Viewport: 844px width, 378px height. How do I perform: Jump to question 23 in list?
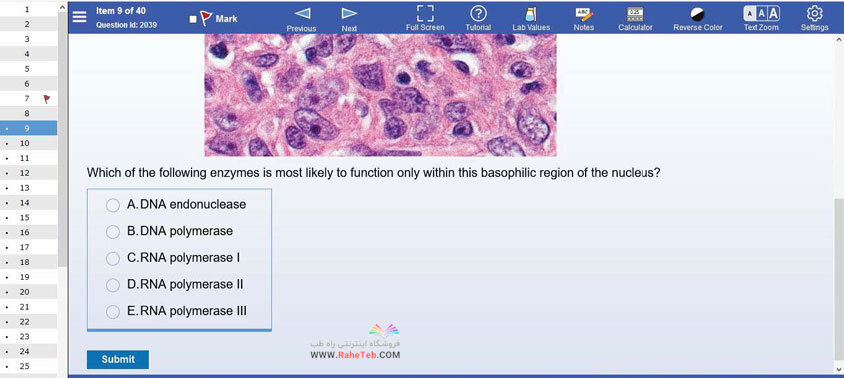[29, 337]
